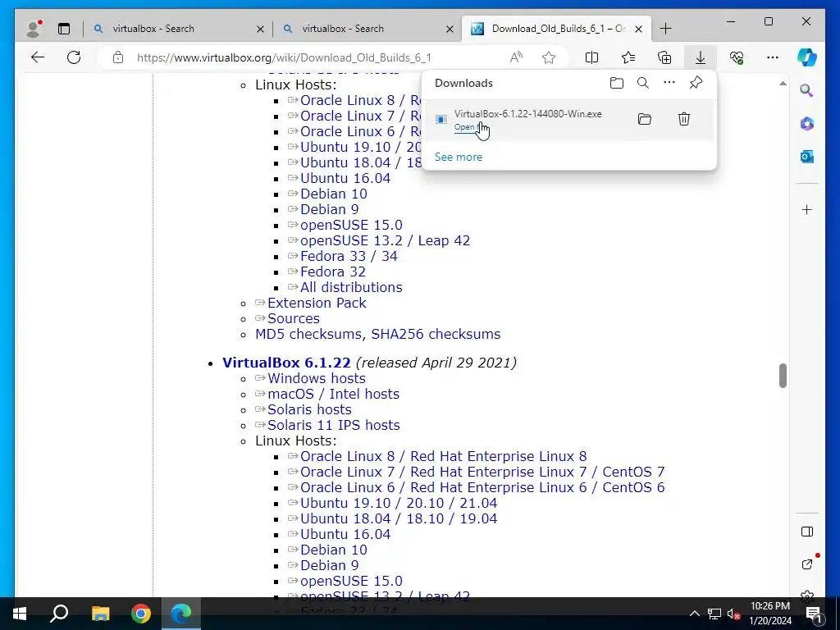840x630 pixels.
Task: Toggle the Downloads toolbar button
Action: coord(701,57)
